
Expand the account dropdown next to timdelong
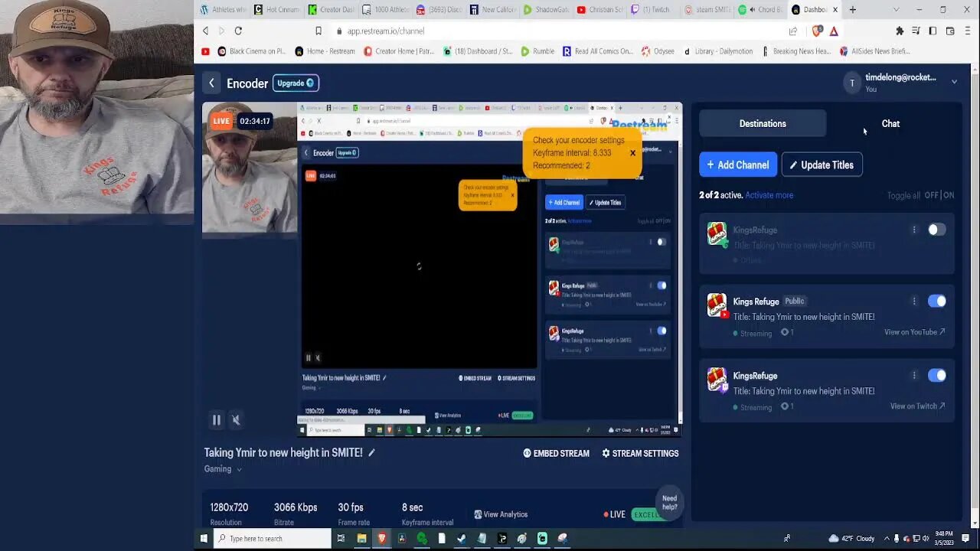pyautogui.click(x=954, y=81)
